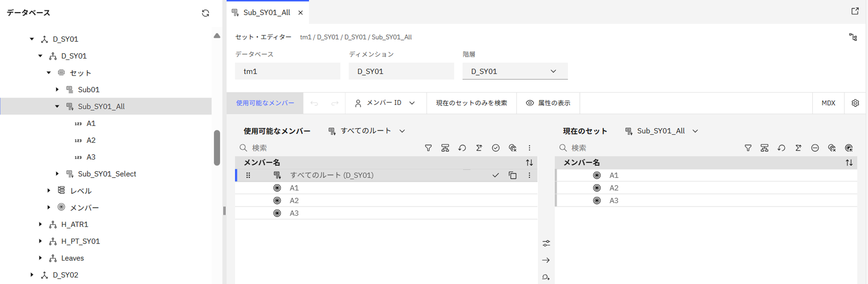Refresh the データベース tree

[205, 13]
